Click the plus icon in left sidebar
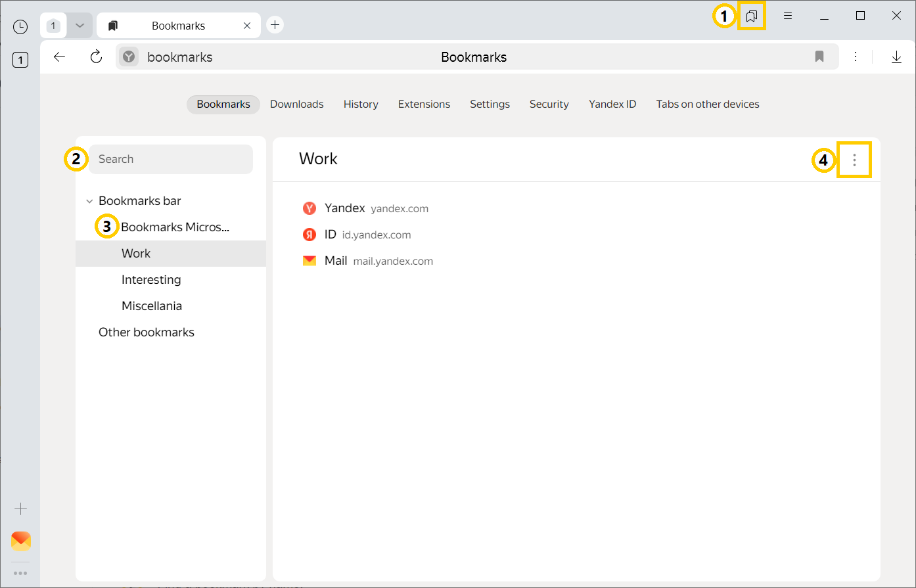916x588 pixels. click(x=21, y=509)
